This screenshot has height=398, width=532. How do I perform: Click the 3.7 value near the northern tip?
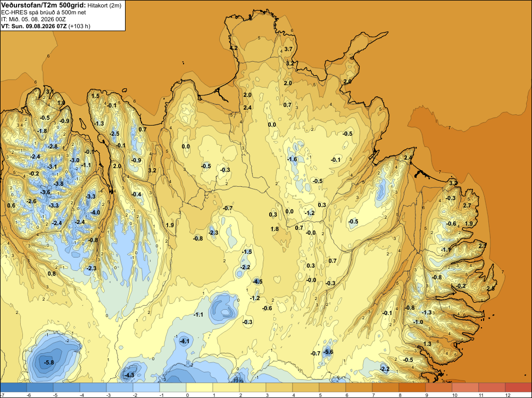click(x=288, y=49)
